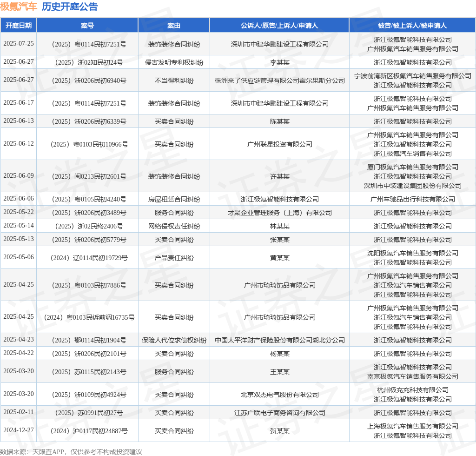Click plaintiff 杨某某
Screen dimensions: 476x456
(279, 354)
